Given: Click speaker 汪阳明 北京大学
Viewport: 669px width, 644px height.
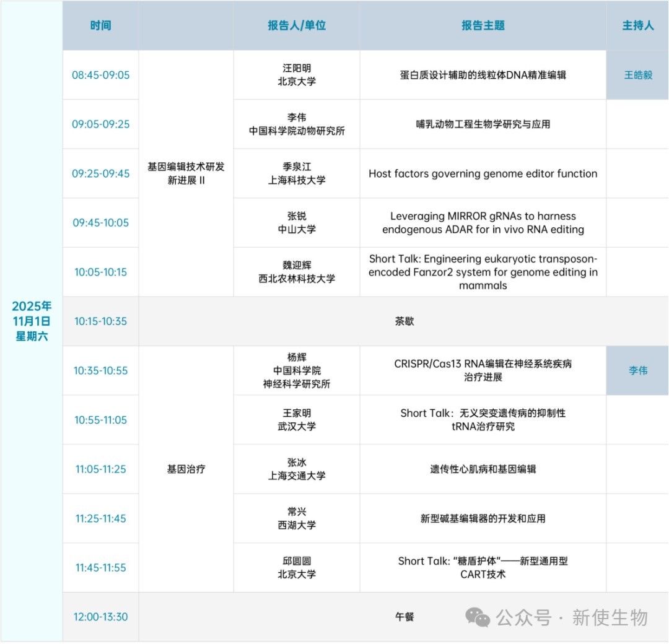Looking at the screenshot, I should 296,75.
